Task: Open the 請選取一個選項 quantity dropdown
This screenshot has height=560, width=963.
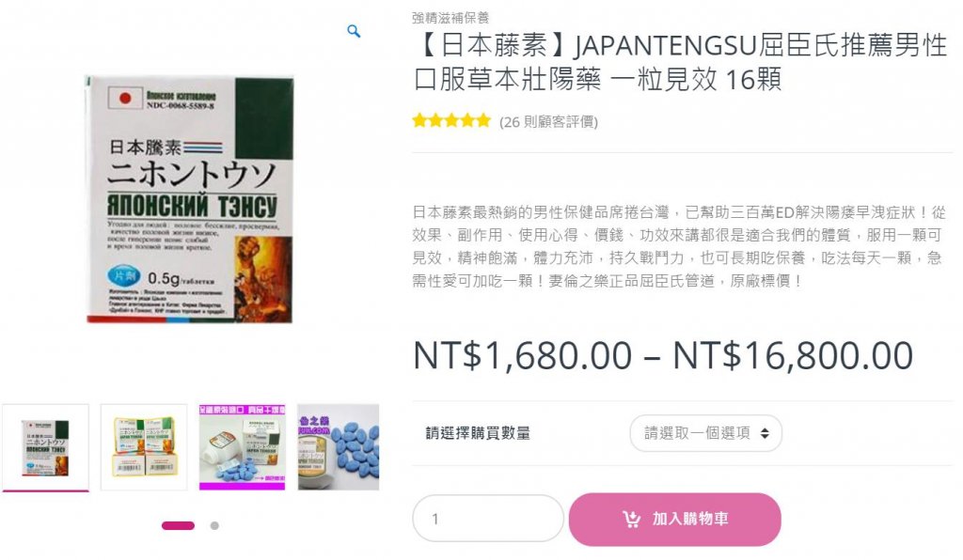Action: [705, 433]
